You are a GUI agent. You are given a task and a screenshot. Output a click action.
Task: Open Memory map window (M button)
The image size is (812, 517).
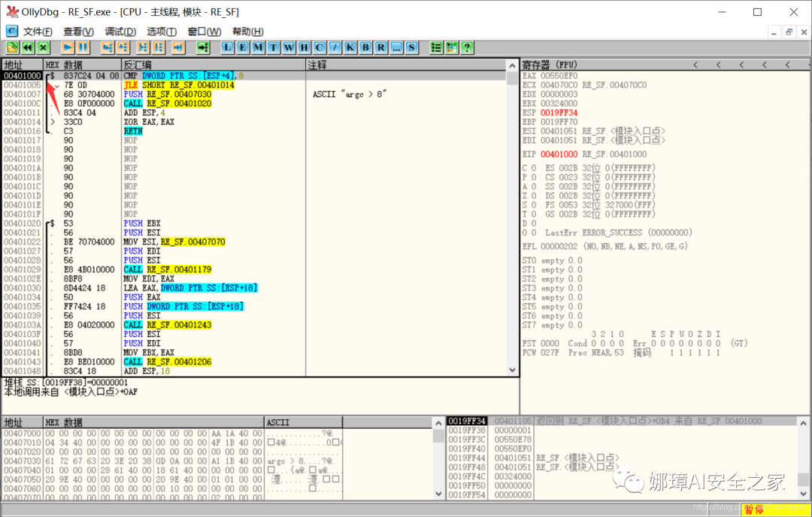pyautogui.click(x=258, y=47)
